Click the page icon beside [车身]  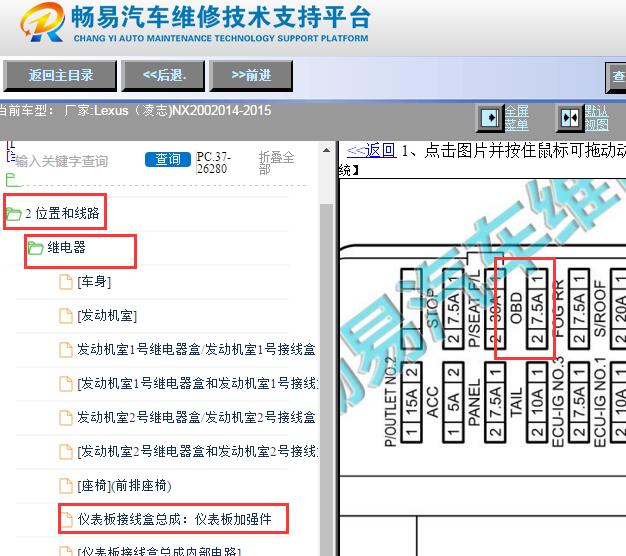(66, 281)
